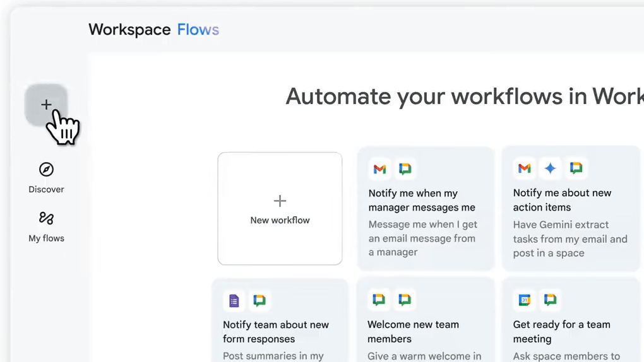Click the Google Calendar icon

click(x=524, y=300)
